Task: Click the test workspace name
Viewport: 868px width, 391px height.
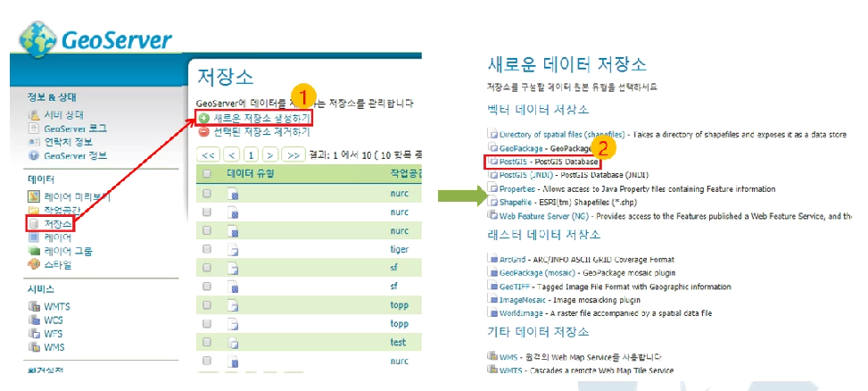Action: pos(398,342)
